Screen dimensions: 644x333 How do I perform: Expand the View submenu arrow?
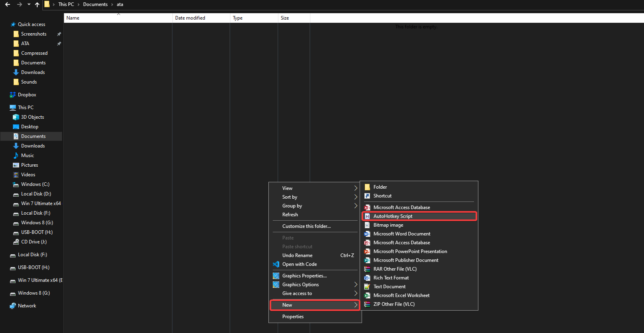(355, 188)
